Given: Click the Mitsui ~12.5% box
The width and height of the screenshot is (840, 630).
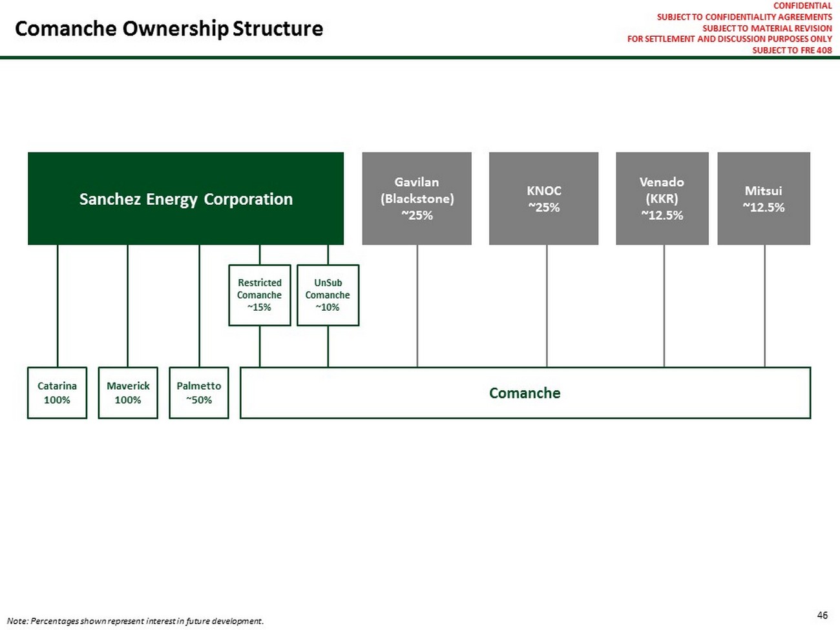Looking at the screenshot, I should point(763,198).
